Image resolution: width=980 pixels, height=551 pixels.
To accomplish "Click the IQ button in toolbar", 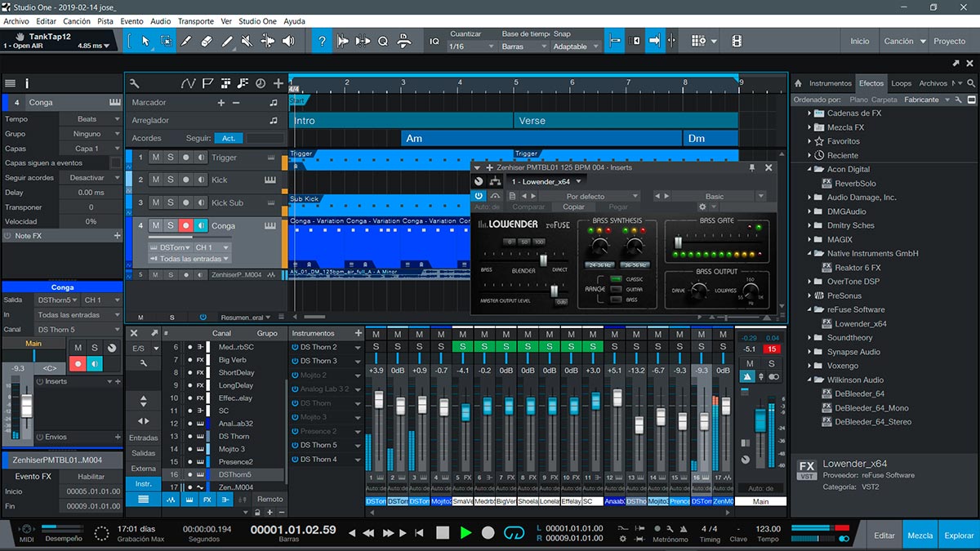I will (x=434, y=41).
